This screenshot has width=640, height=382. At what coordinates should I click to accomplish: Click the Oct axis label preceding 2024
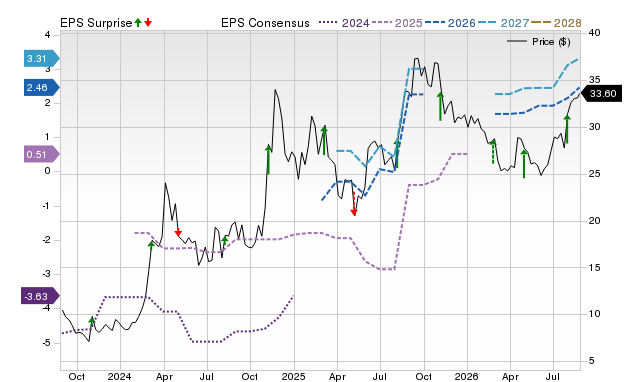pos(77,376)
